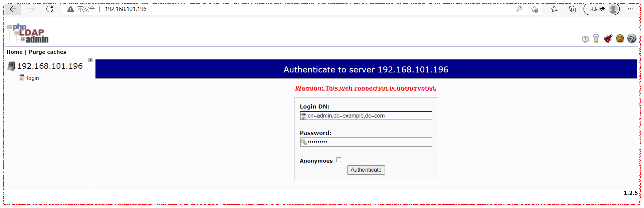Reload the page with refresh icon
644x208 pixels.
coord(50,9)
